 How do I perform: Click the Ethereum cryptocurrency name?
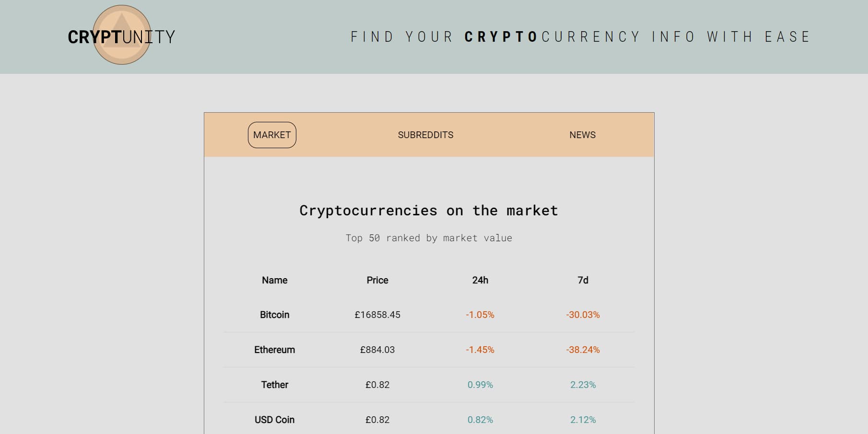pyautogui.click(x=274, y=350)
